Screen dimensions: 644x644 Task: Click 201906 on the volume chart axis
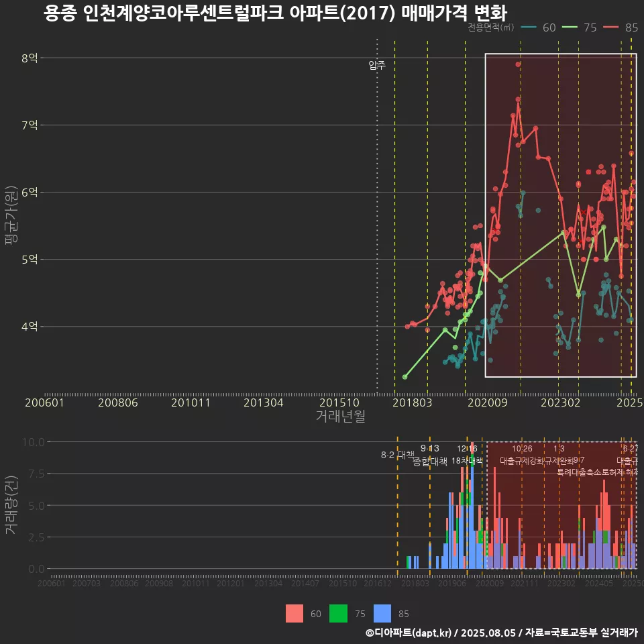[x=452, y=583]
